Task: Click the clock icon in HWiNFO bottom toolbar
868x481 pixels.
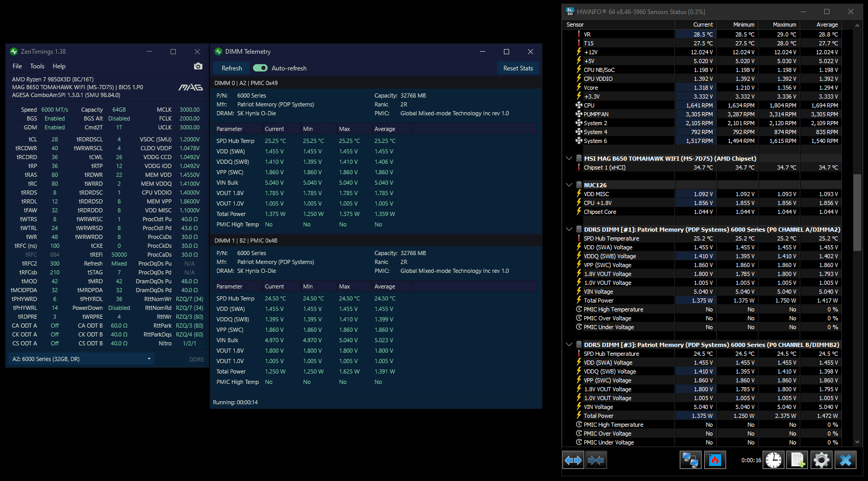Action: 774,460
